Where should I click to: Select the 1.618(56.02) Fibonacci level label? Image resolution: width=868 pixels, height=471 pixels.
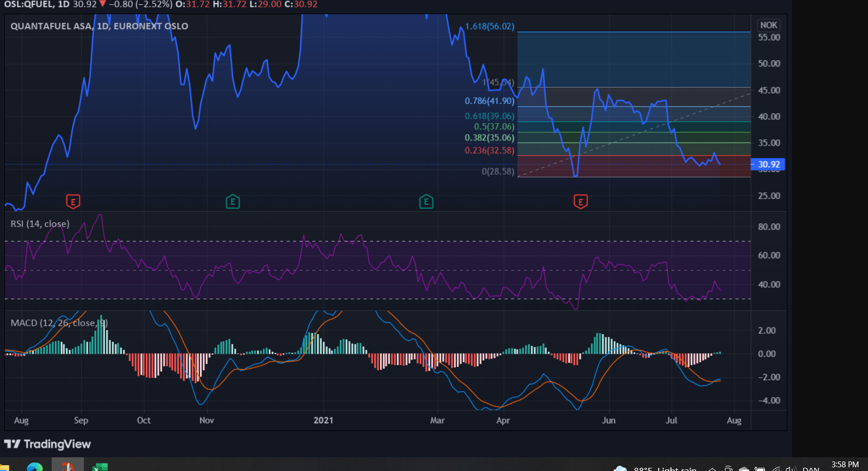point(490,26)
